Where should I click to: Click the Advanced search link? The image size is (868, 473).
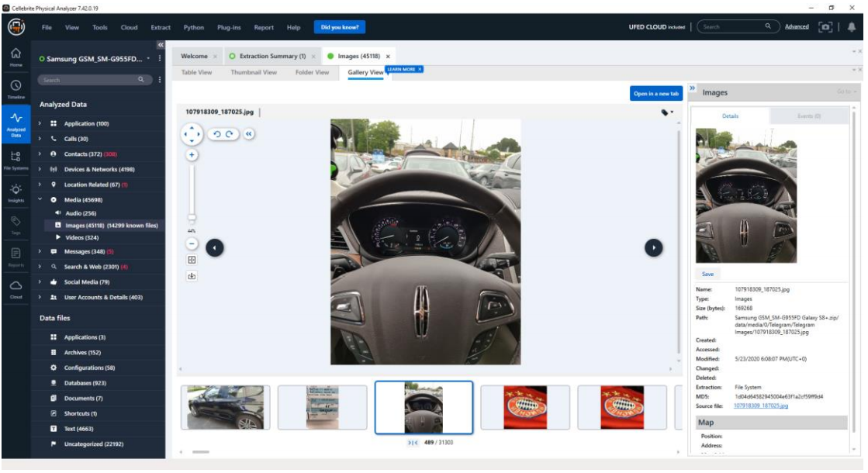click(797, 26)
